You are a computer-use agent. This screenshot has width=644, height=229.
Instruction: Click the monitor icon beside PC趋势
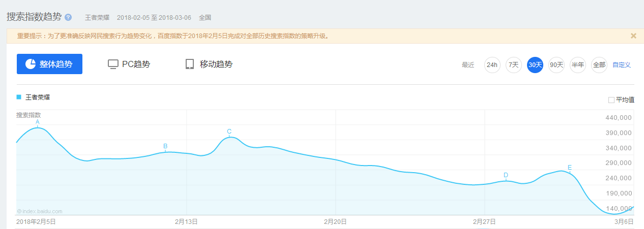click(x=113, y=64)
